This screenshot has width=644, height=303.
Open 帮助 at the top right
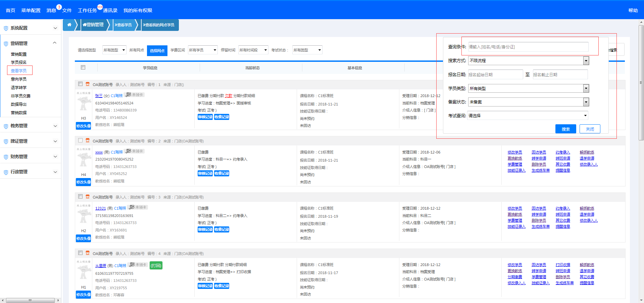(633, 10)
